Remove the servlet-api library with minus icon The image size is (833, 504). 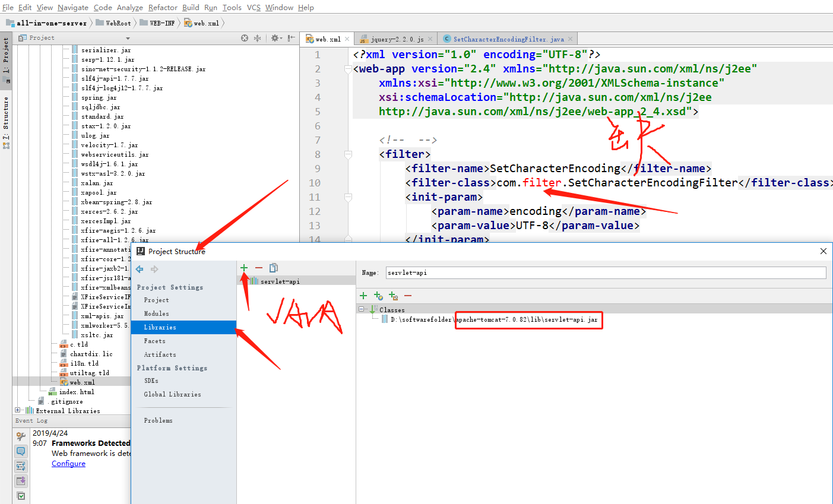258,268
